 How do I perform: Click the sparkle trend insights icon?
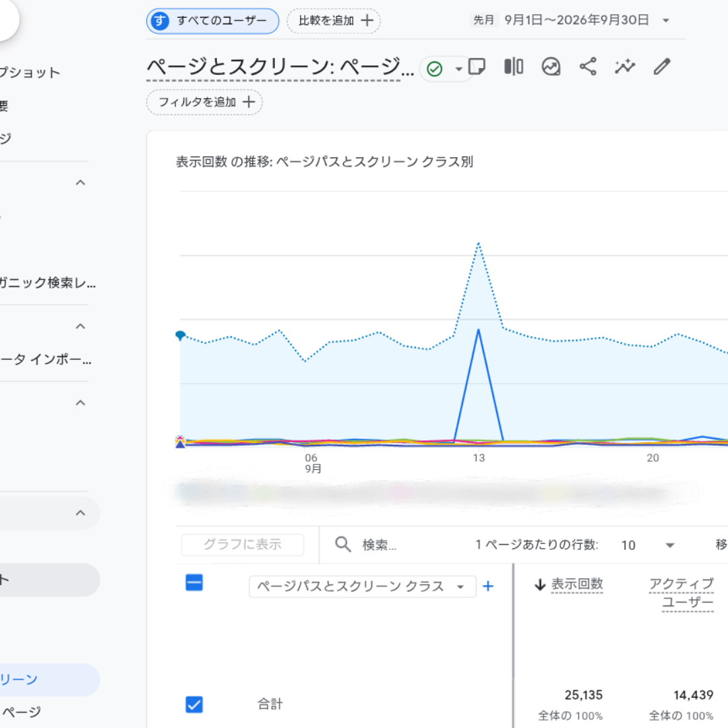[x=625, y=66]
